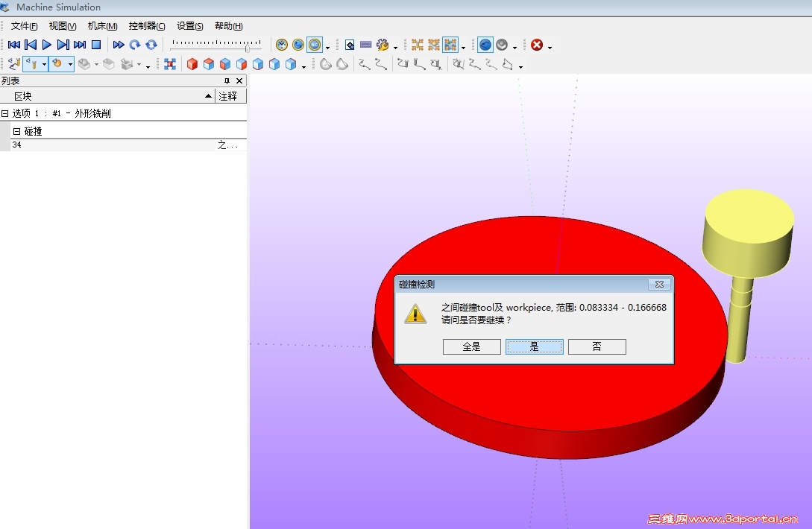Click the single curved arrow restart icon
812x529 pixels.
[135, 45]
